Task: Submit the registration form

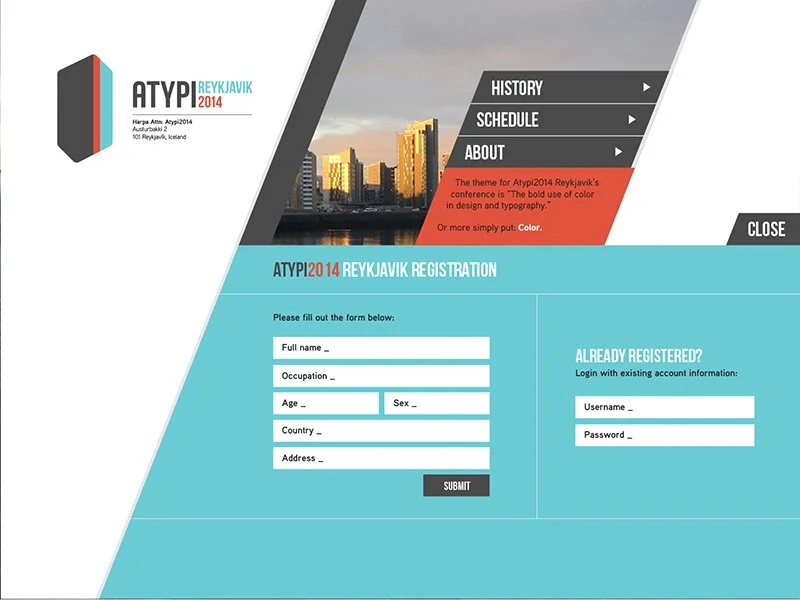Action: pos(456,486)
